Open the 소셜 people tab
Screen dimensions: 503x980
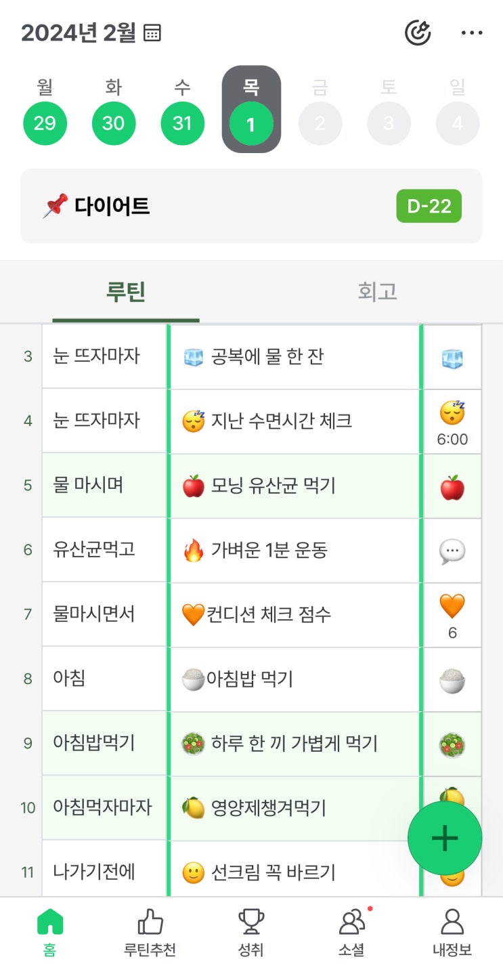352,933
